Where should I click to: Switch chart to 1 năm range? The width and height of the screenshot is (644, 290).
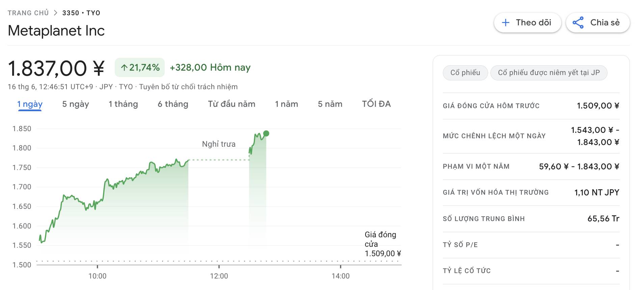tap(287, 104)
